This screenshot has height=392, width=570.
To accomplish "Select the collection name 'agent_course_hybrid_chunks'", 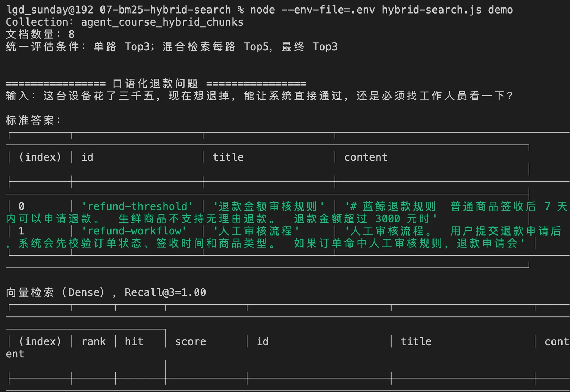I will tap(162, 22).
